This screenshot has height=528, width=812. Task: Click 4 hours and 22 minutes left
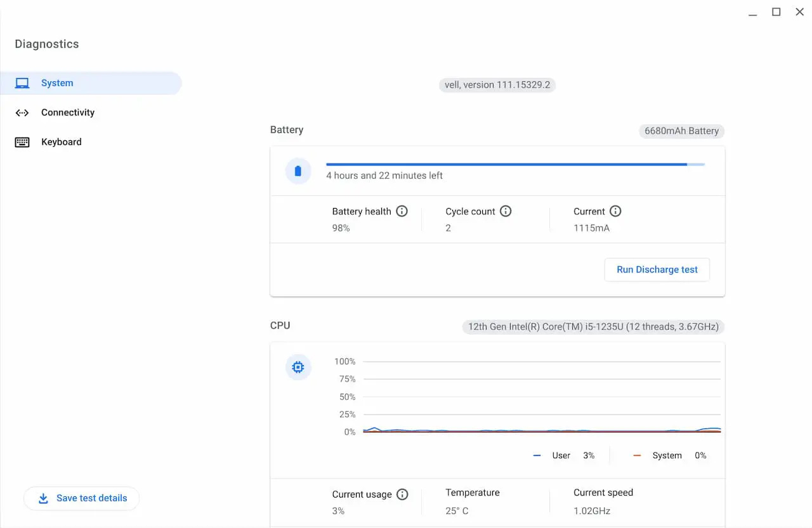coord(384,176)
